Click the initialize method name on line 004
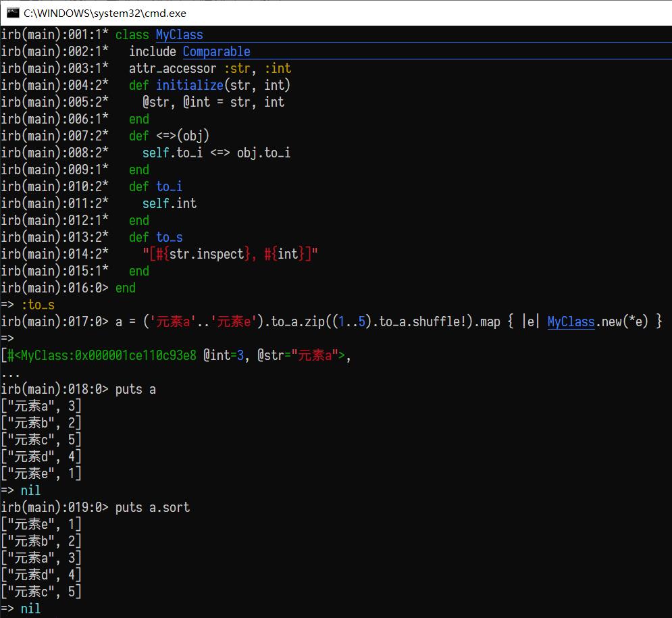Image resolution: width=672 pixels, height=618 pixels. (x=189, y=85)
